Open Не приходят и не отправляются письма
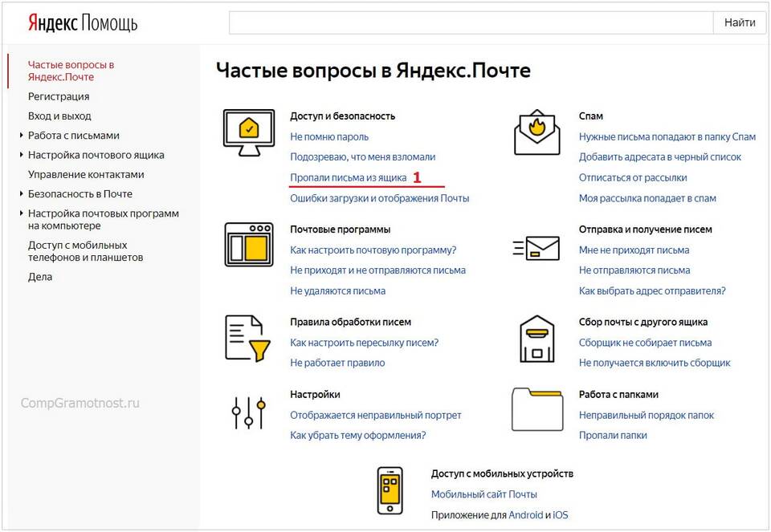 pos(377,270)
